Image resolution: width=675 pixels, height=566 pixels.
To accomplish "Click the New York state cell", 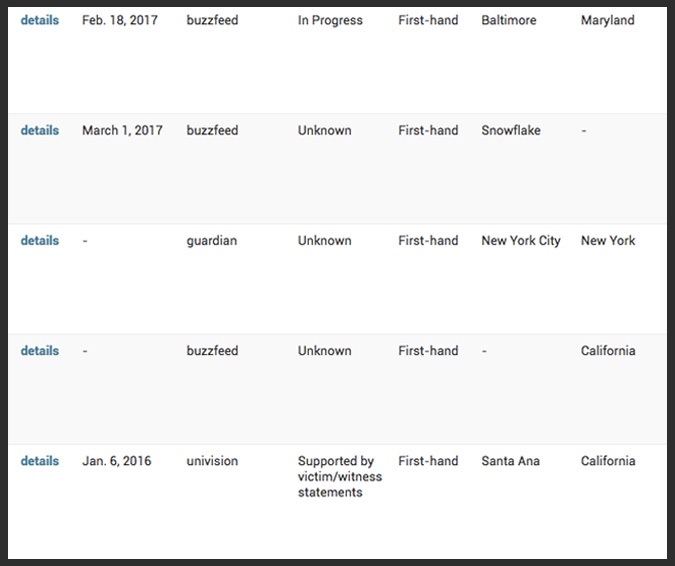I will pos(607,240).
